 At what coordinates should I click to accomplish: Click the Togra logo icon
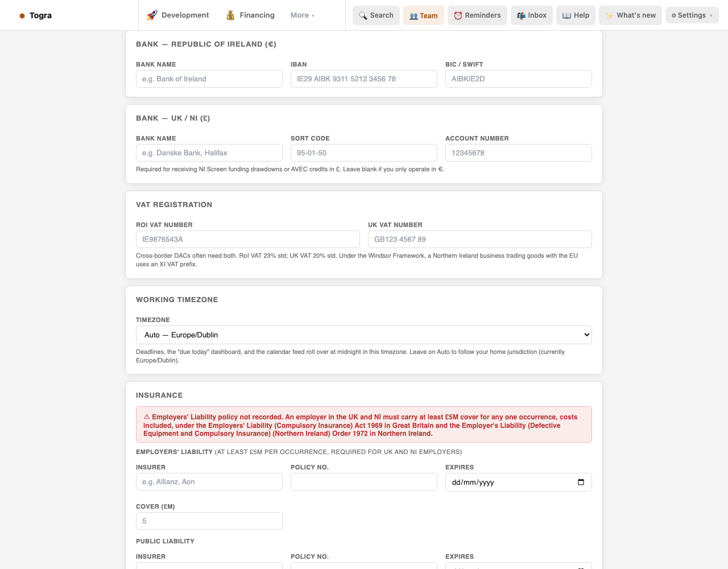pos(22,16)
